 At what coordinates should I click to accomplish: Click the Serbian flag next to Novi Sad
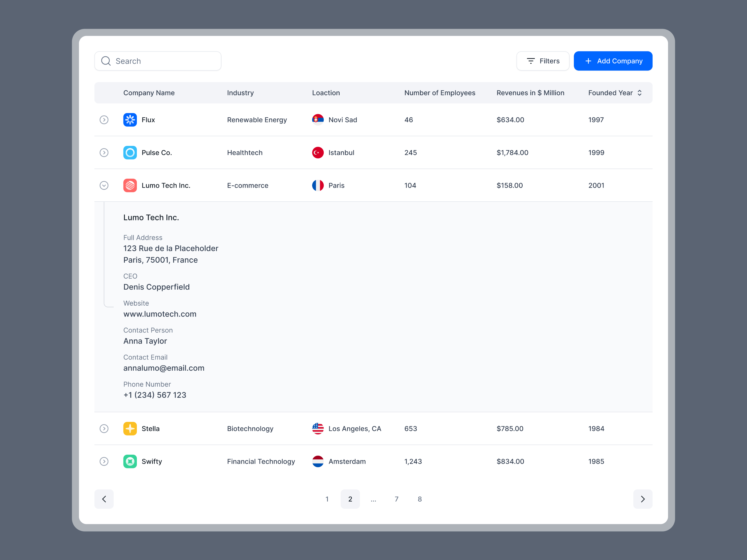point(317,119)
